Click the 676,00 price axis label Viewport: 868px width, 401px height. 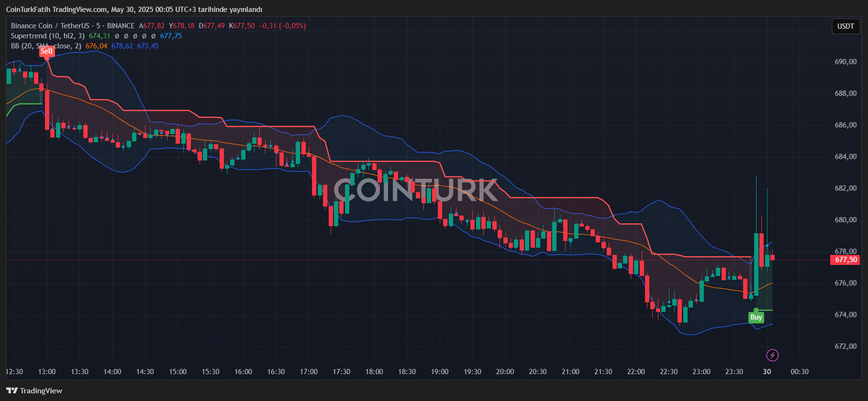pos(846,283)
